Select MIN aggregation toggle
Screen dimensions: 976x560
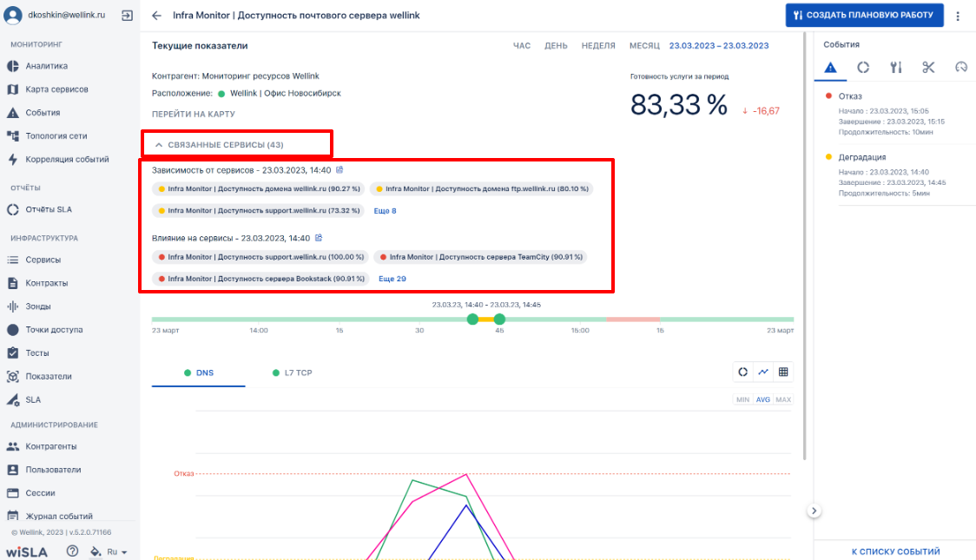[742, 399]
